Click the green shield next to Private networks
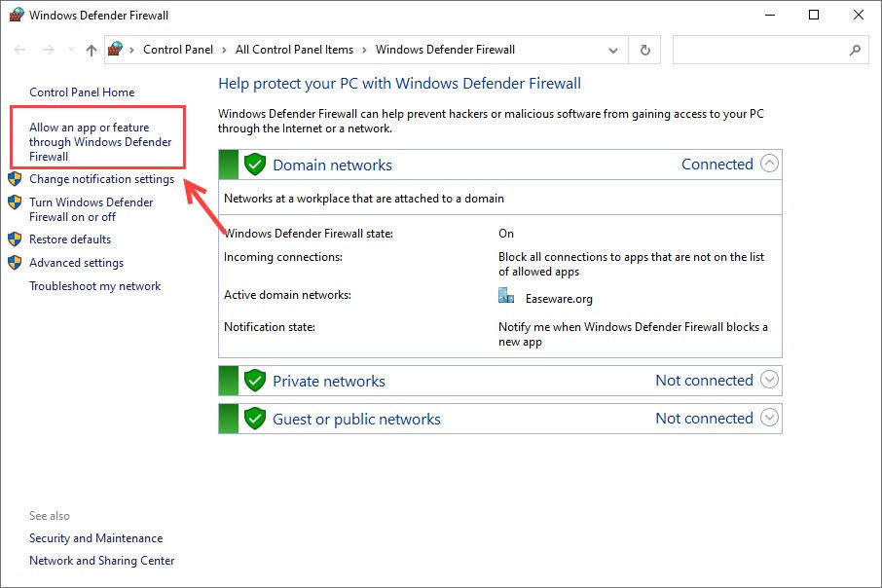 click(x=255, y=381)
